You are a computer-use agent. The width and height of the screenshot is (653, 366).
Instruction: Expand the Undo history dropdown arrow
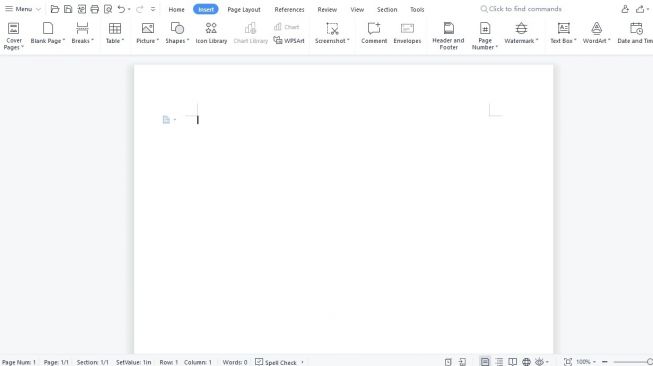tap(129, 9)
